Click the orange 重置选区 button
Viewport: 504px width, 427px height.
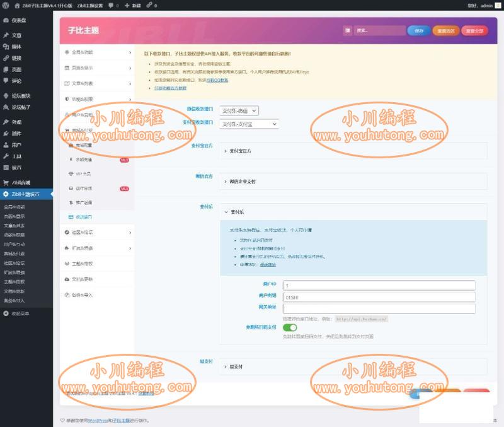[x=446, y=31]
